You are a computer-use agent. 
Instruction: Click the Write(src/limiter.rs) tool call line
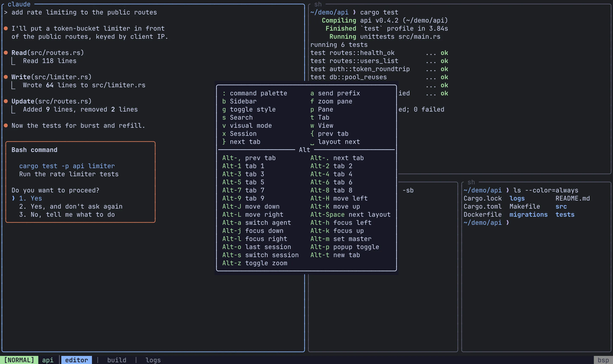pyautogui.click(x=52, y=77)
